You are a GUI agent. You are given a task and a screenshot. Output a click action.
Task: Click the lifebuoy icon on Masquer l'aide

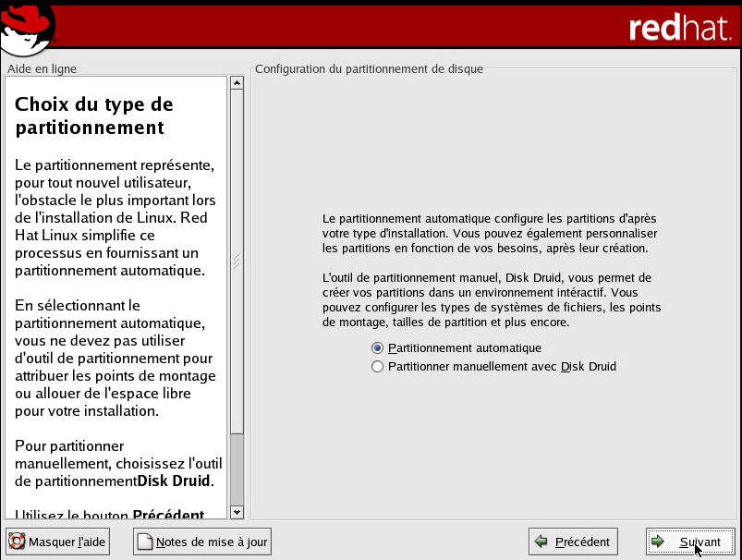pyautogui.click(x=17, y=542)
